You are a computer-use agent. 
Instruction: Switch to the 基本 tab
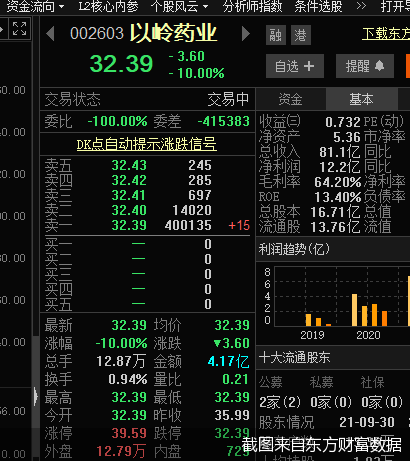pyautogui.click(x=361, y=99)
